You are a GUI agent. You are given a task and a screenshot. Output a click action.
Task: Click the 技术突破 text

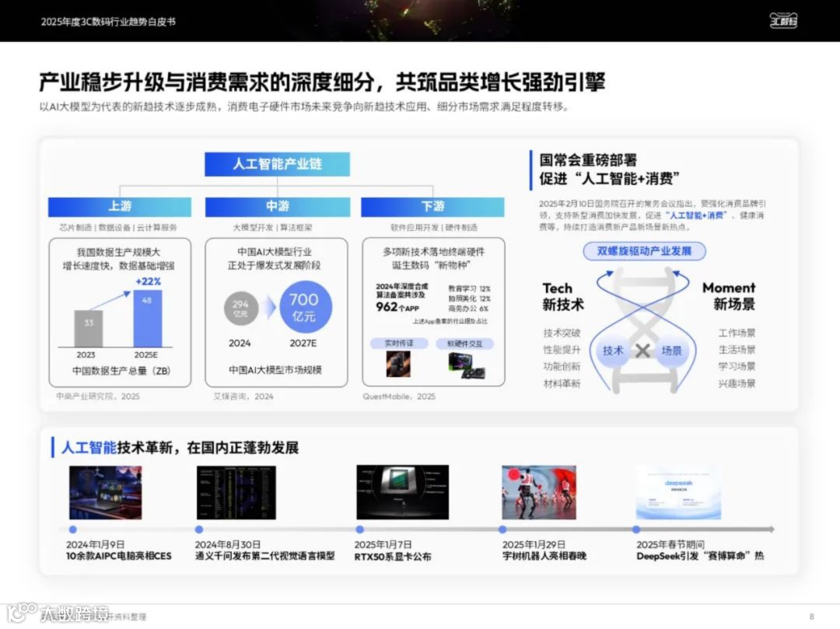pos(562,333)
